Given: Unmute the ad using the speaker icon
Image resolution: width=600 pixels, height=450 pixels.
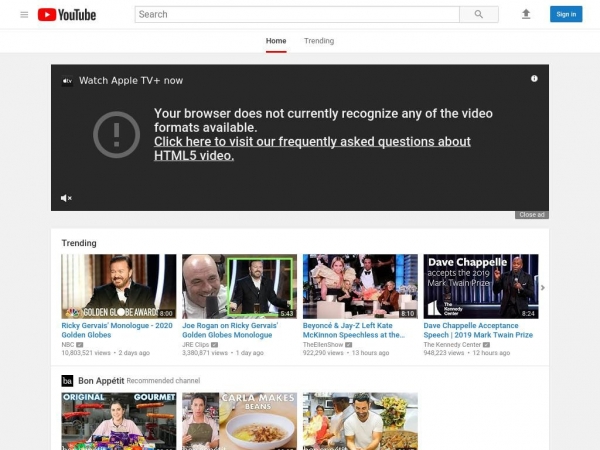Looking at the screenshot, I should 66,198.
